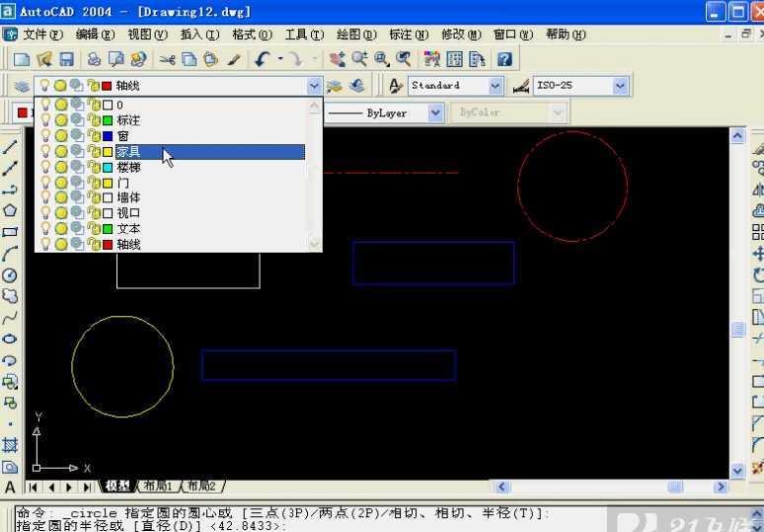Toggle freeze sun icon for 家具 layer

[61, 152]
